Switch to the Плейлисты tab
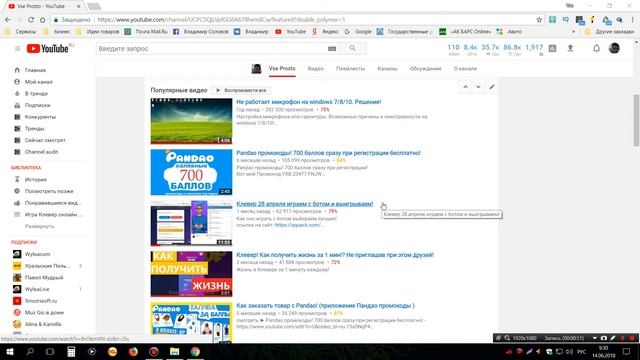Image resolution: width=640 pixels, height=360 pixels. [x=350, y=69]
